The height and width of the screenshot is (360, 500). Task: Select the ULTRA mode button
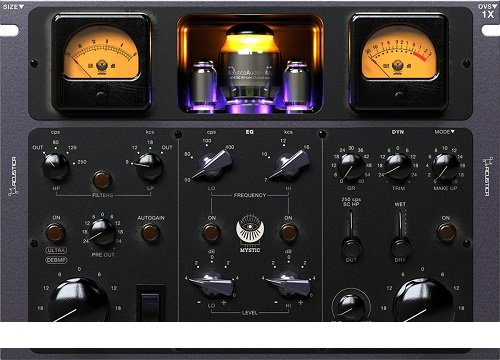click(56, 250)
